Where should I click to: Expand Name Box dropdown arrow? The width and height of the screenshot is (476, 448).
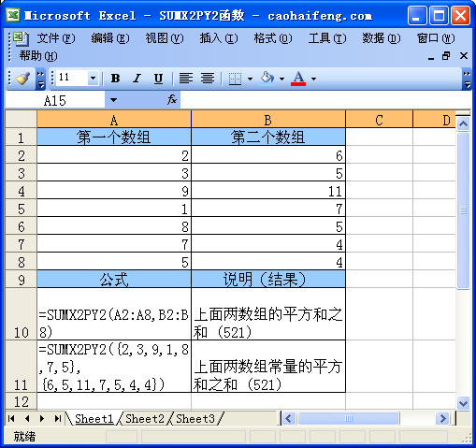[x=113, y=100]
